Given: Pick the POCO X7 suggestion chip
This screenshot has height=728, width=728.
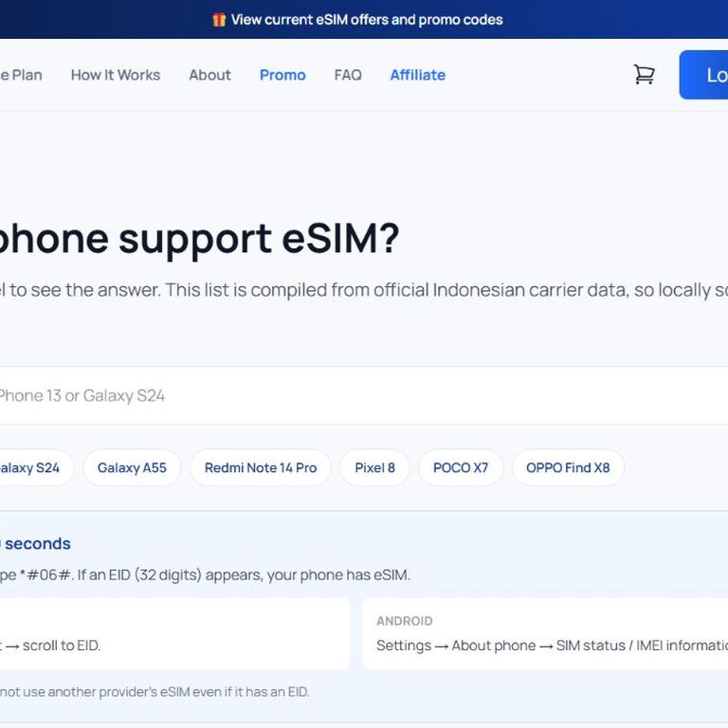Looking at the screenshot, I should click(x=461, y=467).
